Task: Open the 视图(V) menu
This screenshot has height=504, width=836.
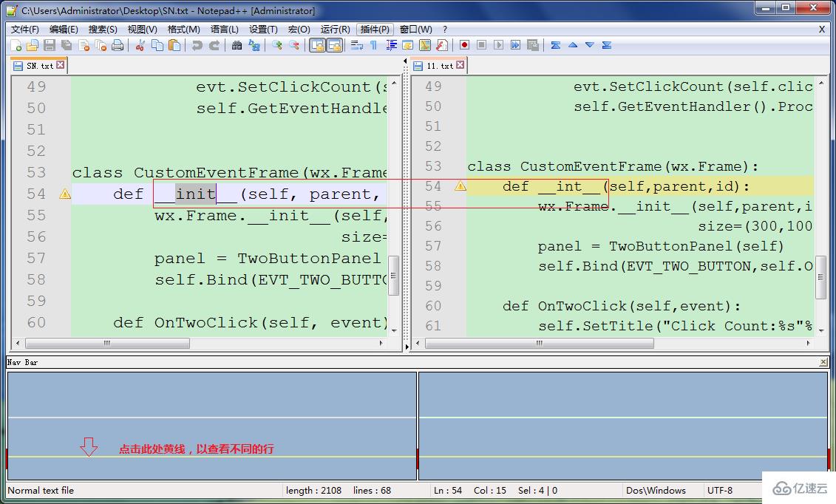Action: pos(142,30)
